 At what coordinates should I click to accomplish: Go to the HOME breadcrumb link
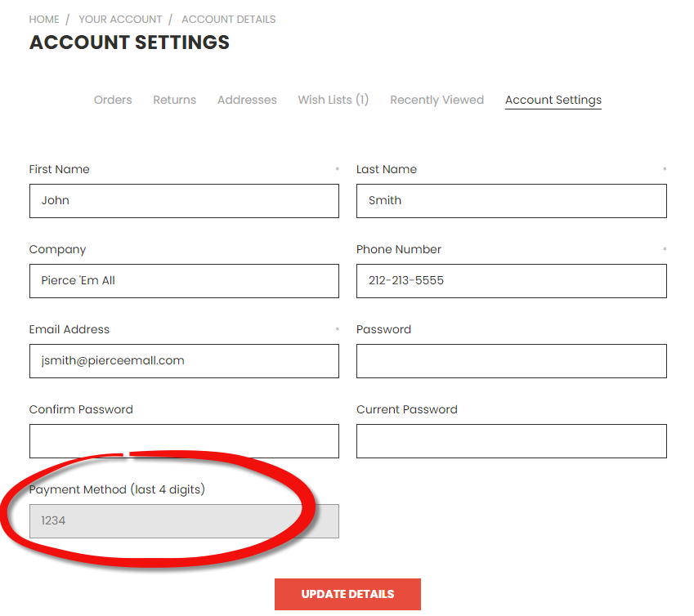point(44,19)
